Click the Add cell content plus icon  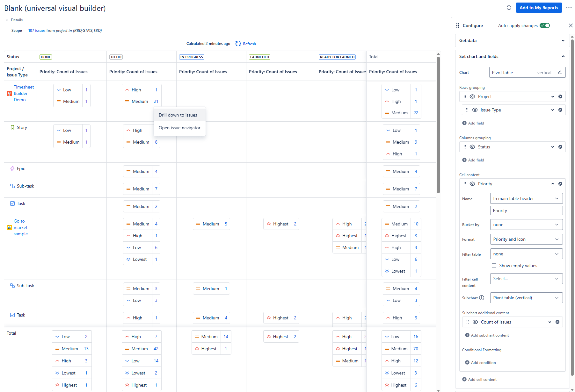(x=464, y=379)
